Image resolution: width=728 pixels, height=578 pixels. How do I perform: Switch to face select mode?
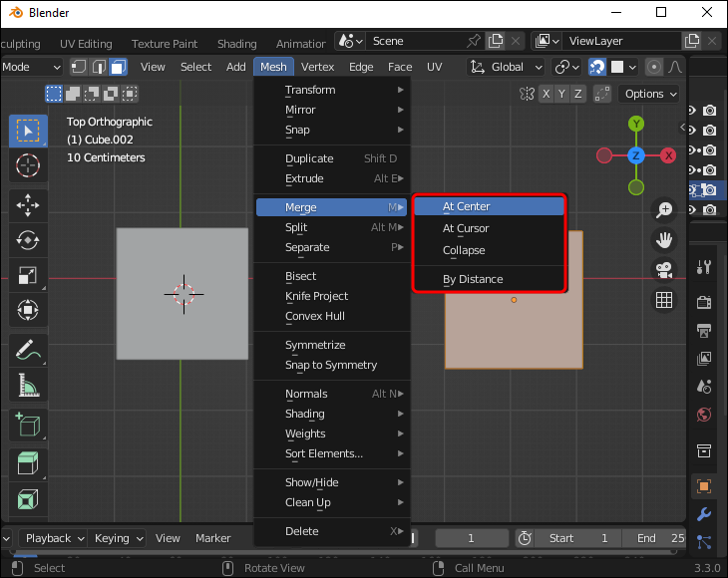pos(118,67)
